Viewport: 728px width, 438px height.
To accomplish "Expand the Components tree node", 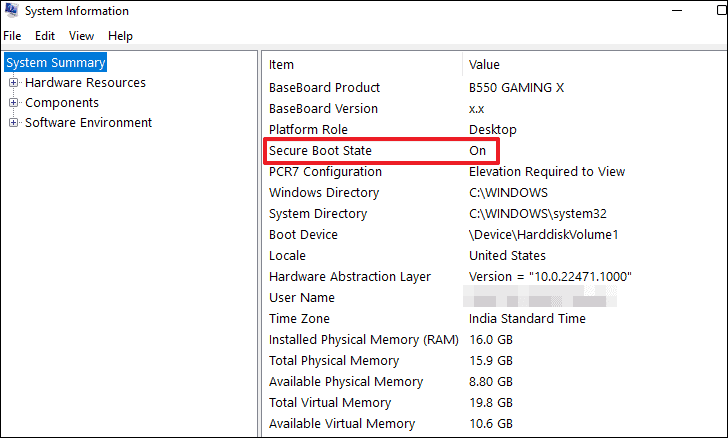I will tap(14, 103).
